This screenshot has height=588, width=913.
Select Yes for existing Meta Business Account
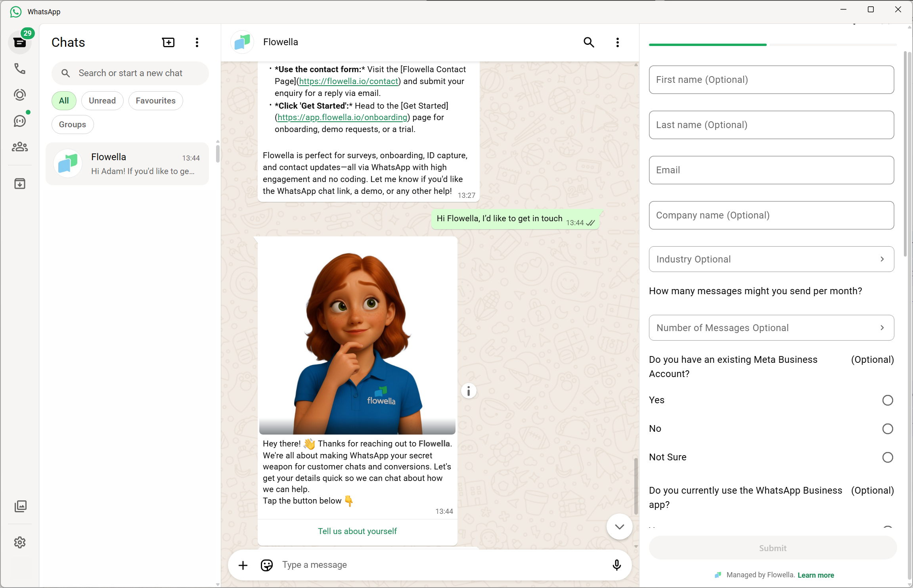887,400
